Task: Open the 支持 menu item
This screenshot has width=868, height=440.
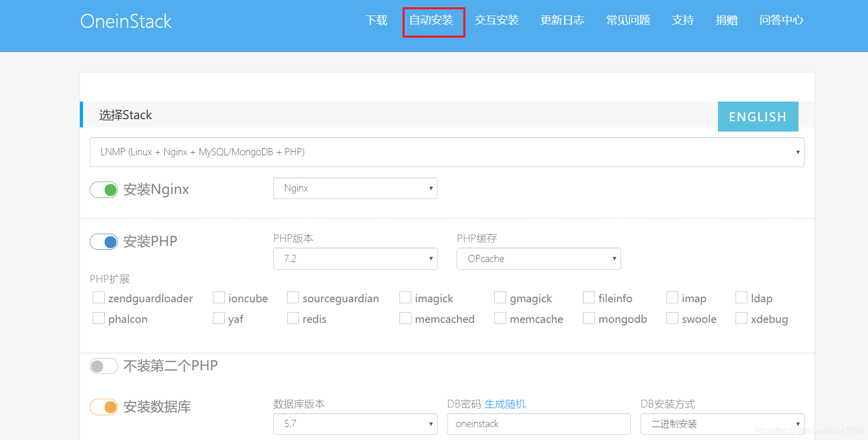Action: [x=683, y=20]
